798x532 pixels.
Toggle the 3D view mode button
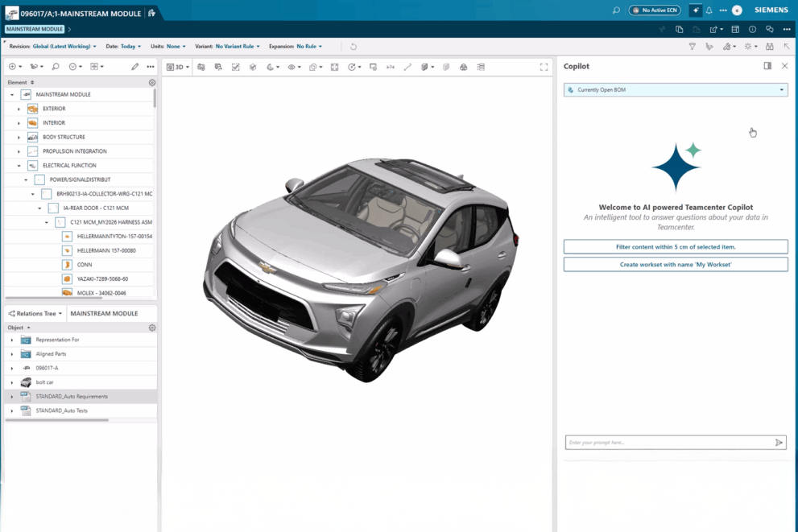click(178, 67)
